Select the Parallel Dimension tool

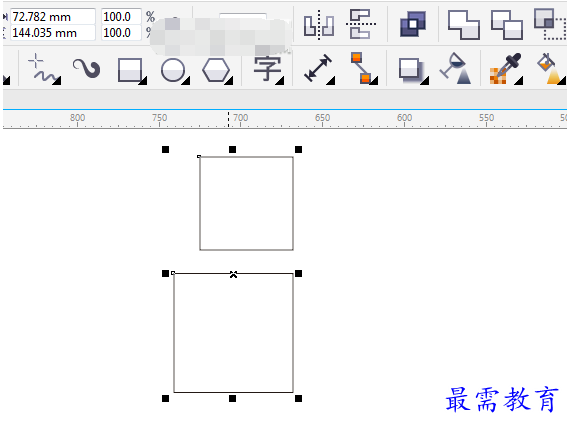coord(319,69)
